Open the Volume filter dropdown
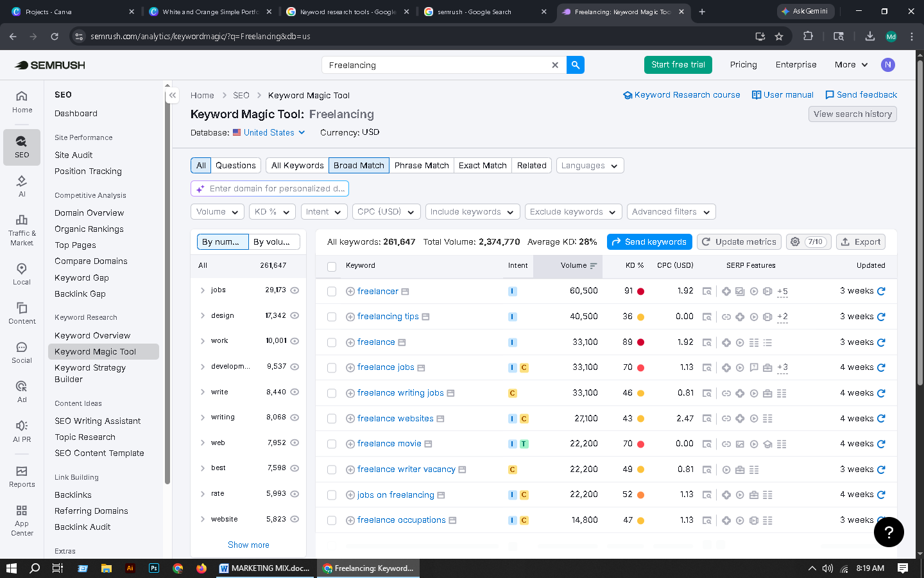The width and height of the screenshot is (924, 578). pos(218,211)
